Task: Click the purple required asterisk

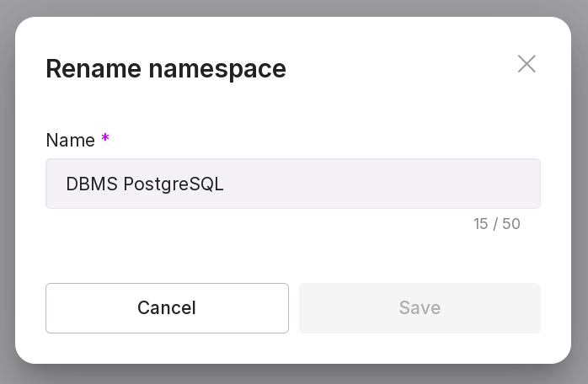Action: pyautogui.click(x=105, y=139)
